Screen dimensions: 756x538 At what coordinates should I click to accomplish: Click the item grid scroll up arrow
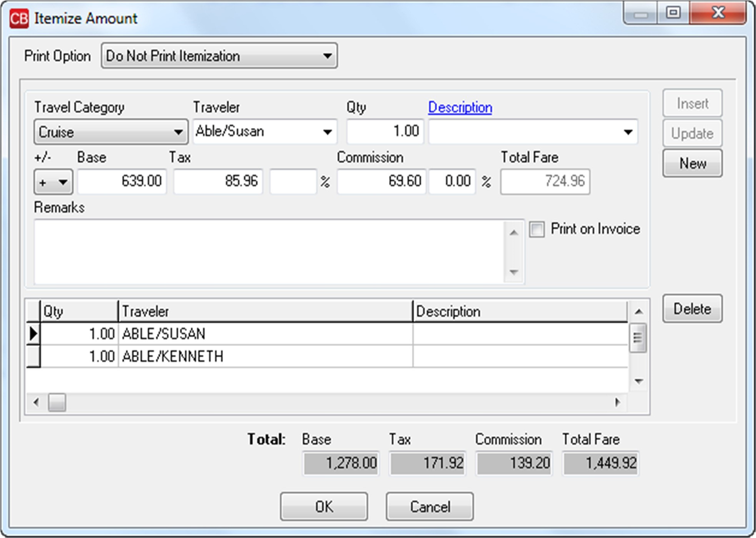638,311
